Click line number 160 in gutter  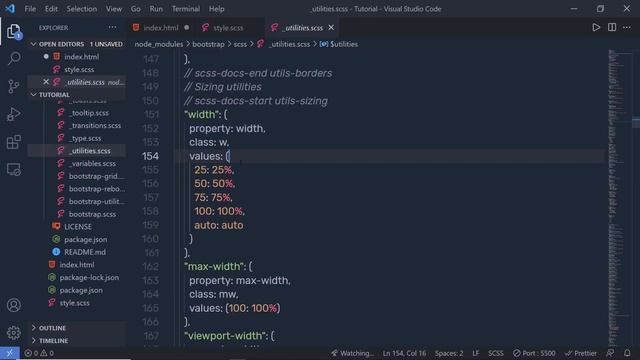(151, 239)
